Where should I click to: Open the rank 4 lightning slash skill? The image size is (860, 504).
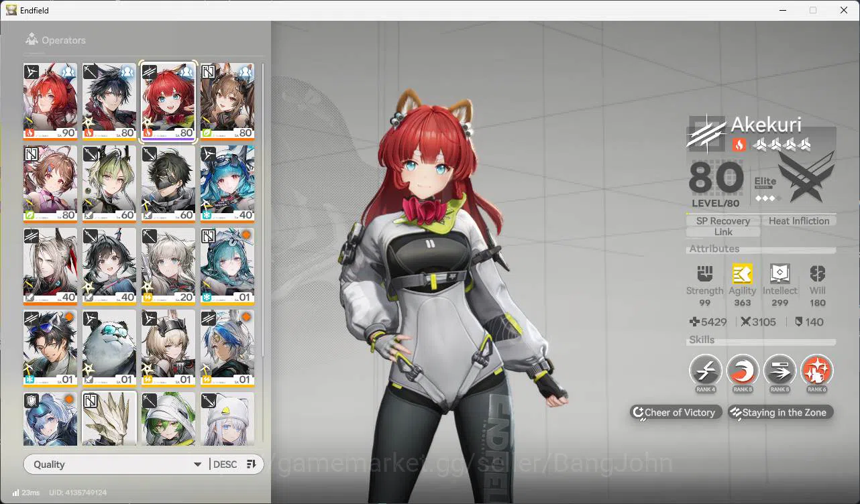[x=706, y=370]
